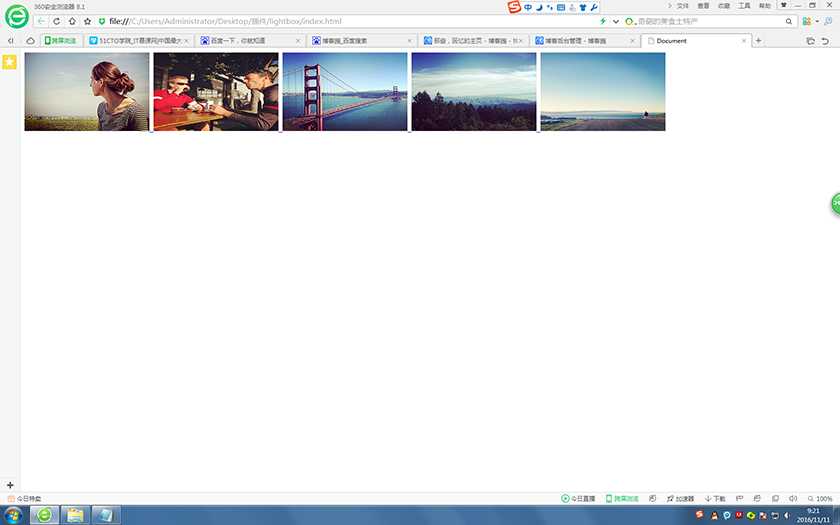Expand the address bar dropdown arrow

(x=615, y=21)
